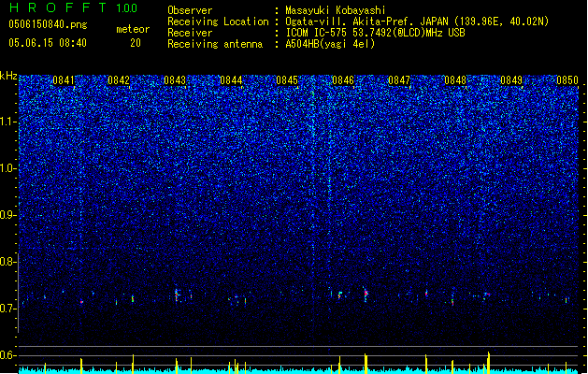
Task: Click the 0847 time marker
Action: 399,80
